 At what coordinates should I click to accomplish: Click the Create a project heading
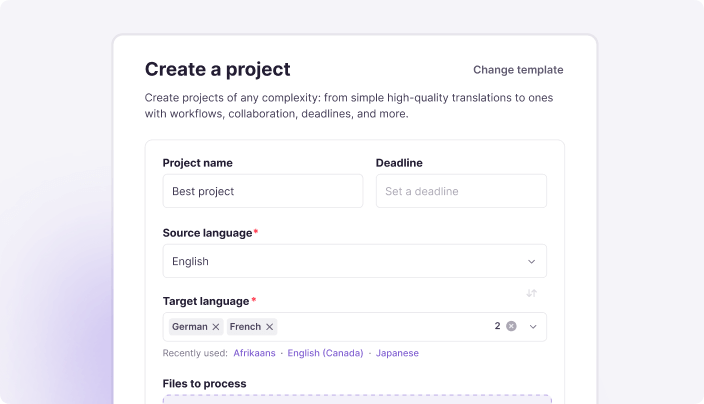(217, 70)
